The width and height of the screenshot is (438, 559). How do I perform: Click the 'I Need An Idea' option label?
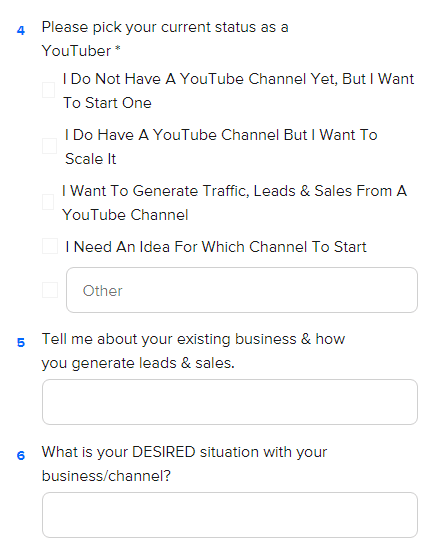tap(216, 247)
